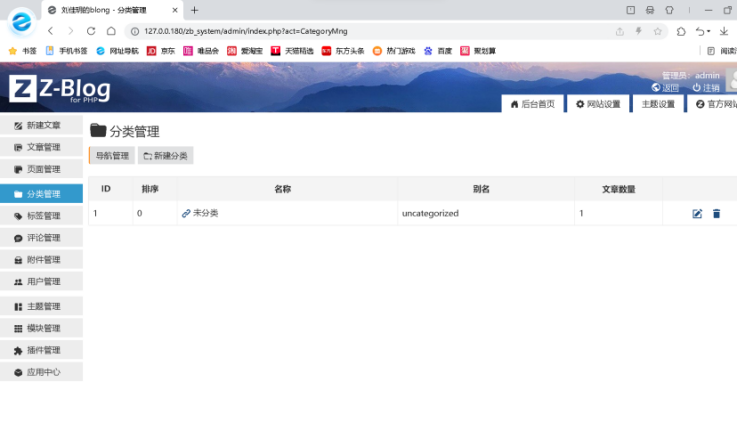The height and width of the screenshot is (423, 737).
Task: Open 标签管理 in the sidebar
Action: coord(41,216)
